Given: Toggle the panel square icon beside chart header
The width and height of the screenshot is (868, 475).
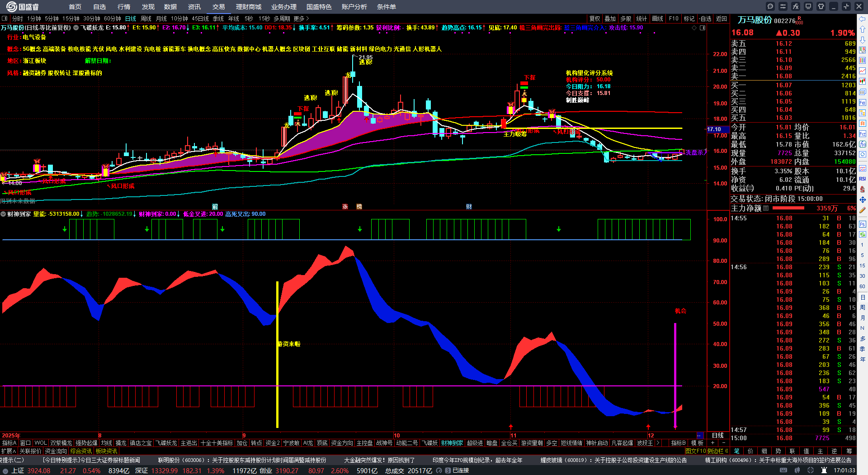Looking at the screenshot, I should 703,28.
